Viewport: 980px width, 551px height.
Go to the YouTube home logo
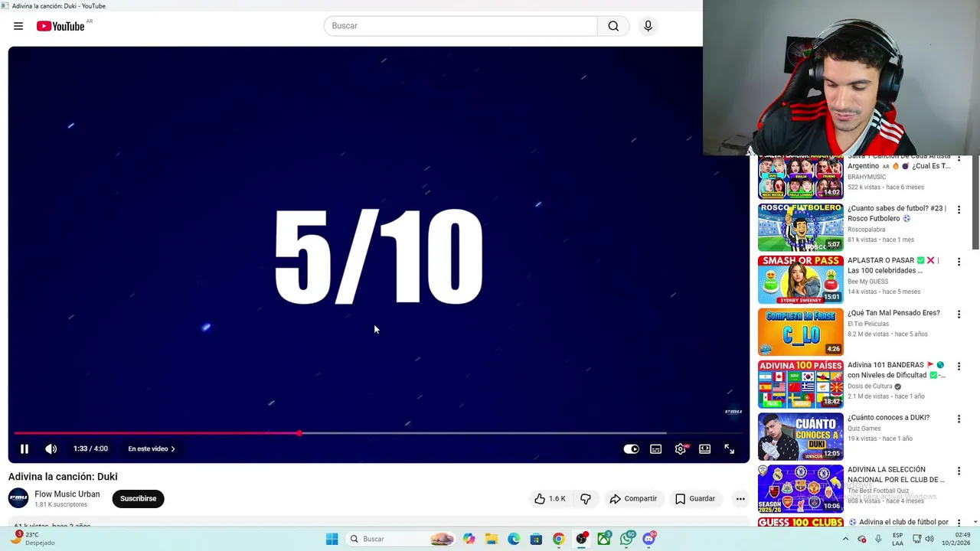pos(60,26)
